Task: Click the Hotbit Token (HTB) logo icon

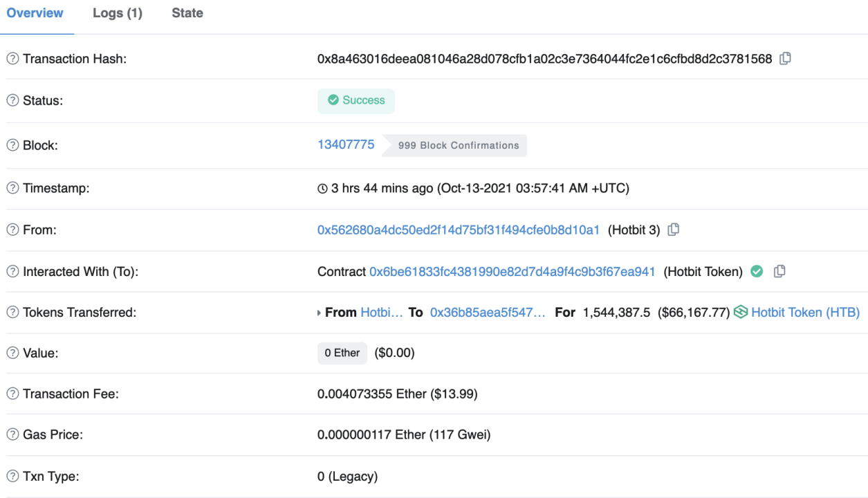Action: [x=741, y=312]
